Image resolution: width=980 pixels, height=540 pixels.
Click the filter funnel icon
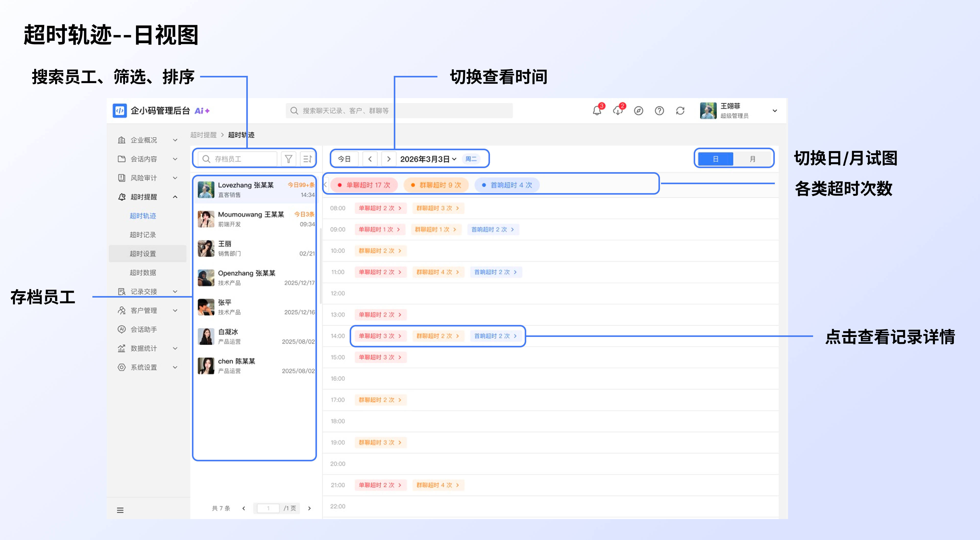coord(289,159)
